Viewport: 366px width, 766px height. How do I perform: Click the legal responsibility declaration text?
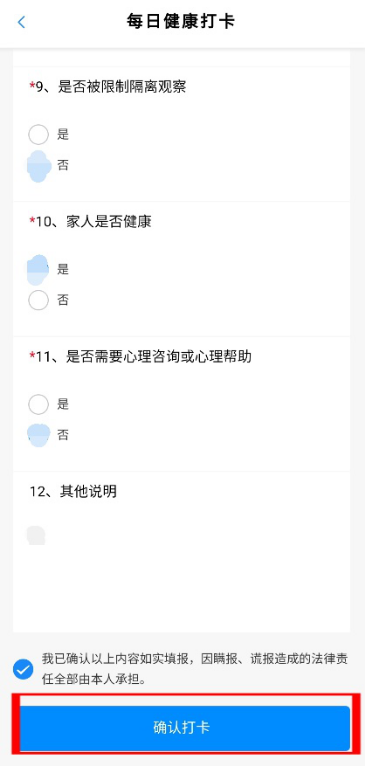click(194, 669)
